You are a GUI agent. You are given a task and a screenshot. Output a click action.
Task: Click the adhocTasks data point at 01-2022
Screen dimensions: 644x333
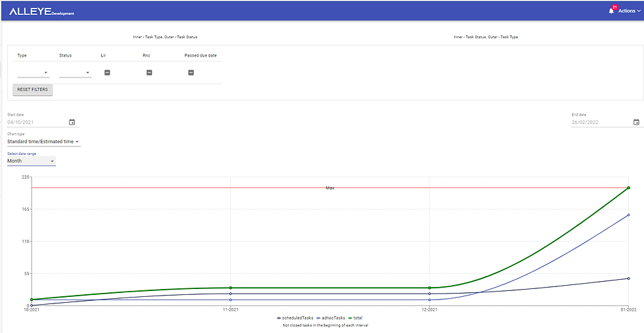(x=628, y=215)
